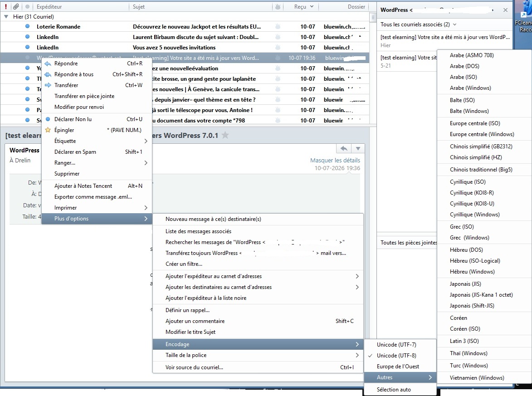Click Définir un rappel...

click(258, 310)
